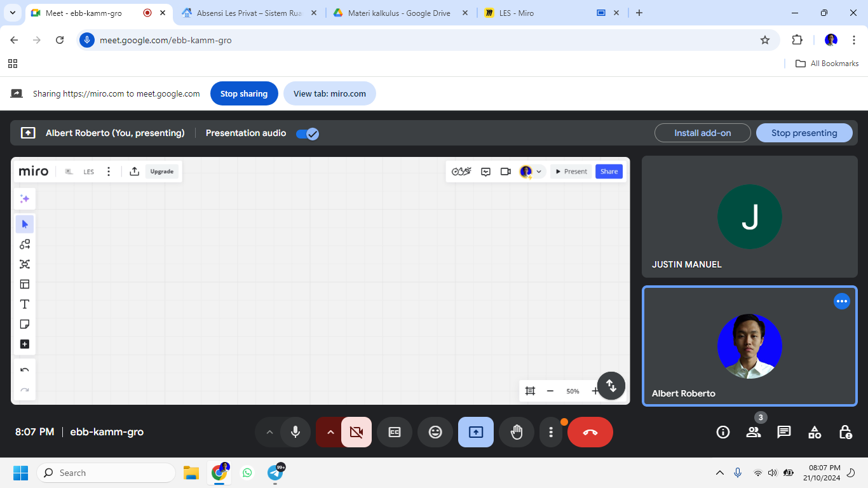868x488 pixels.
Task: Send a reaction emoji
Action: point(435,432)
